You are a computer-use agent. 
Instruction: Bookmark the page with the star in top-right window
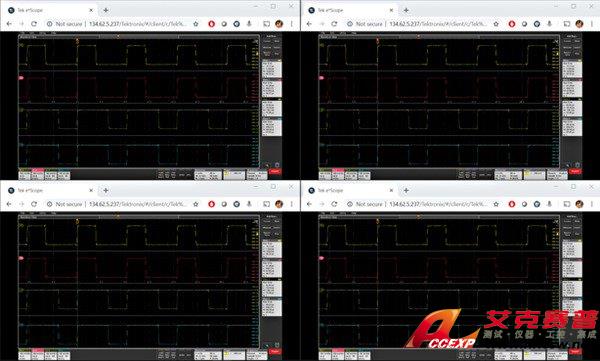tap(496, 24)
